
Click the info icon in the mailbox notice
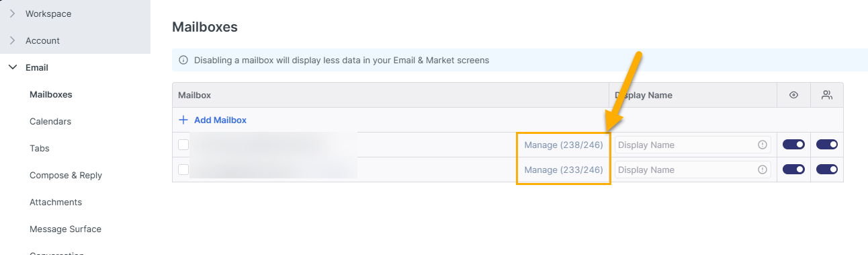pos(183,60)
